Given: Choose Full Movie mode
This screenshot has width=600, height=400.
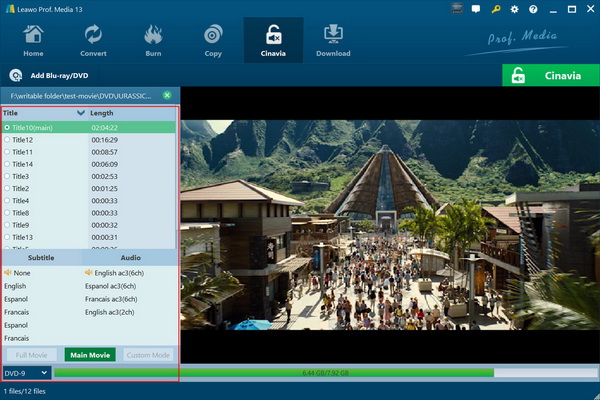Looking at the screenshot, I should tap(31, 355).
